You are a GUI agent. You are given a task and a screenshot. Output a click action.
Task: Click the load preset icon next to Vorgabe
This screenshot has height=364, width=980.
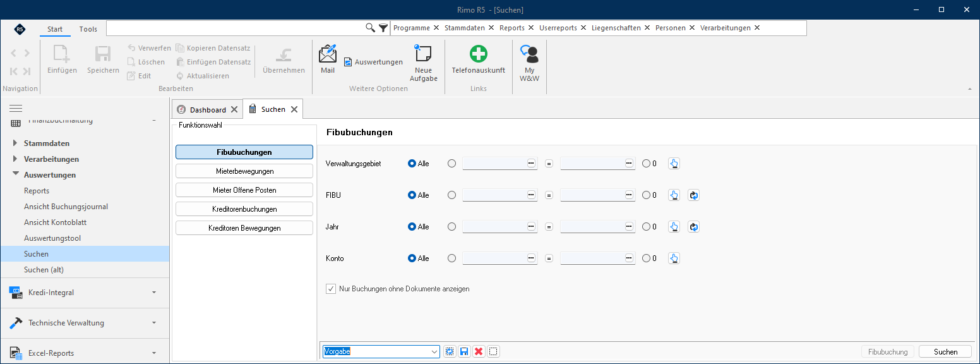[450, 351]
